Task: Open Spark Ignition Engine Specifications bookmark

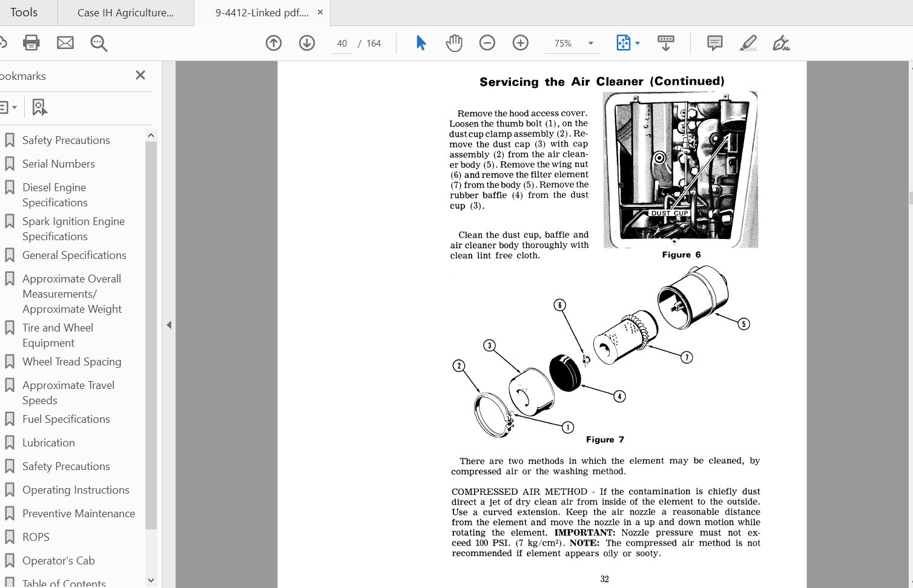Action: coord(73,229)
